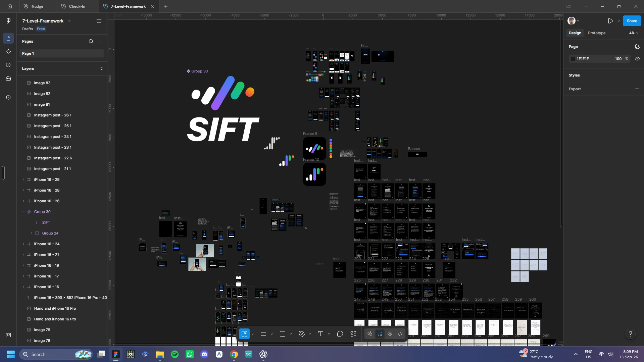Edit the 1E1E1E hex color field

point(593,59)
